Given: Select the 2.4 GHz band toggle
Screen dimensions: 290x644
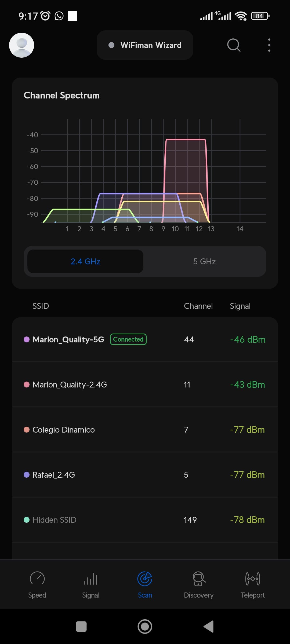Looking at the screenshot, I should [x=85, y=261].
